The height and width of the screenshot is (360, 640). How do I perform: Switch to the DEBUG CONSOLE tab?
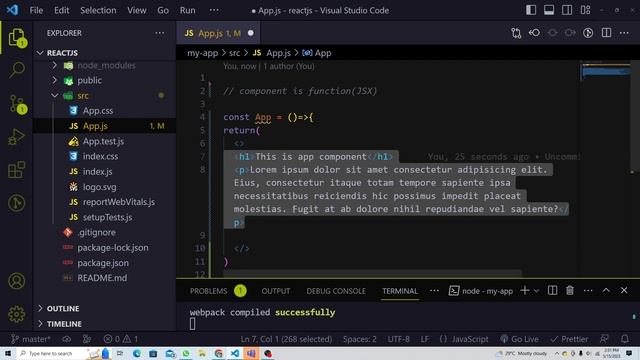click(x=336, y=291)
